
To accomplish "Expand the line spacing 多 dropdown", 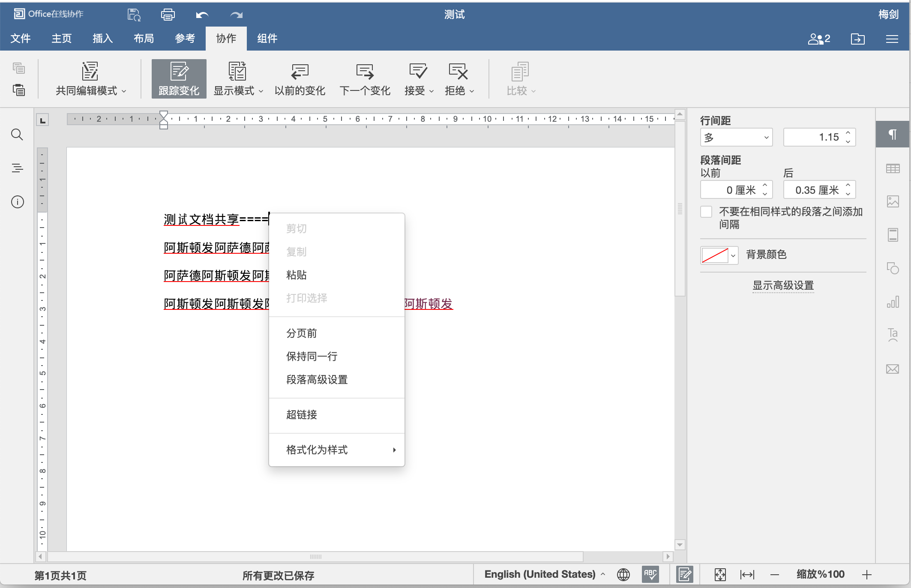I will tap(736, 138).
